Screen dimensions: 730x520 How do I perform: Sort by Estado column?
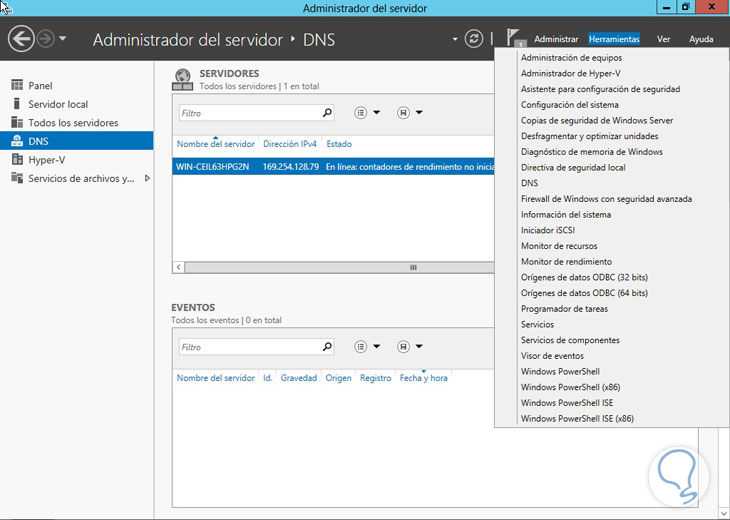tap(339, 144)
